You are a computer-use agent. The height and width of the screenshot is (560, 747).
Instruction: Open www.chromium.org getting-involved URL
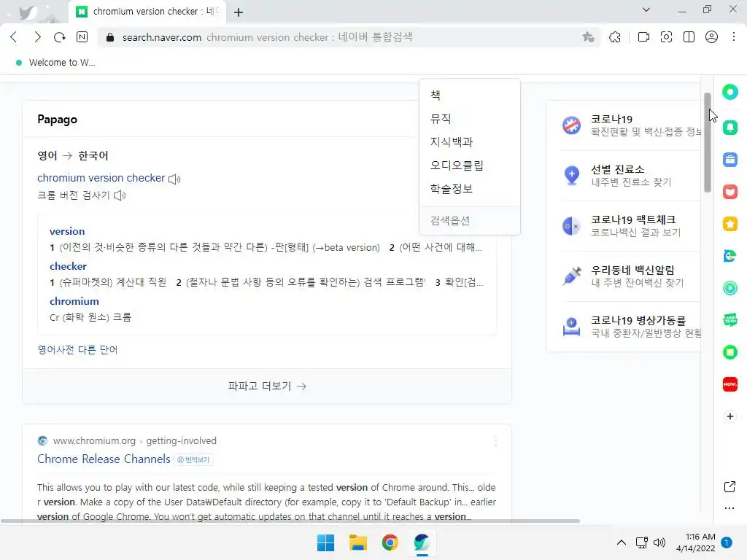tap(134, 440)
